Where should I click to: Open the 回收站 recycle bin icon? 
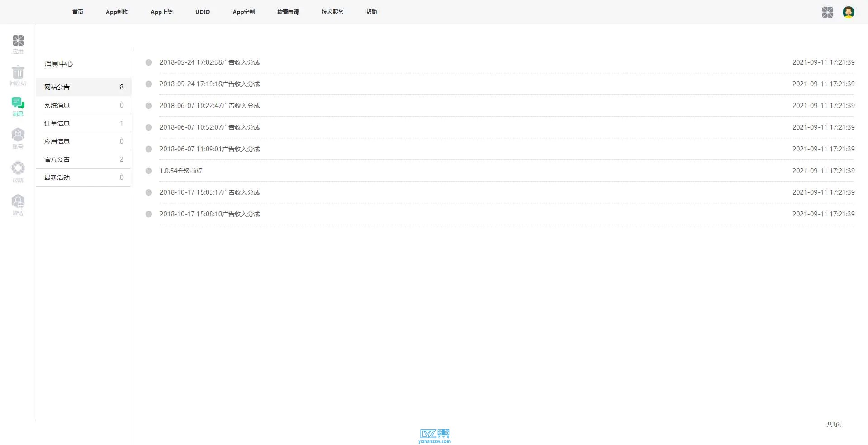pyautogui.click(x=18, y=75)
